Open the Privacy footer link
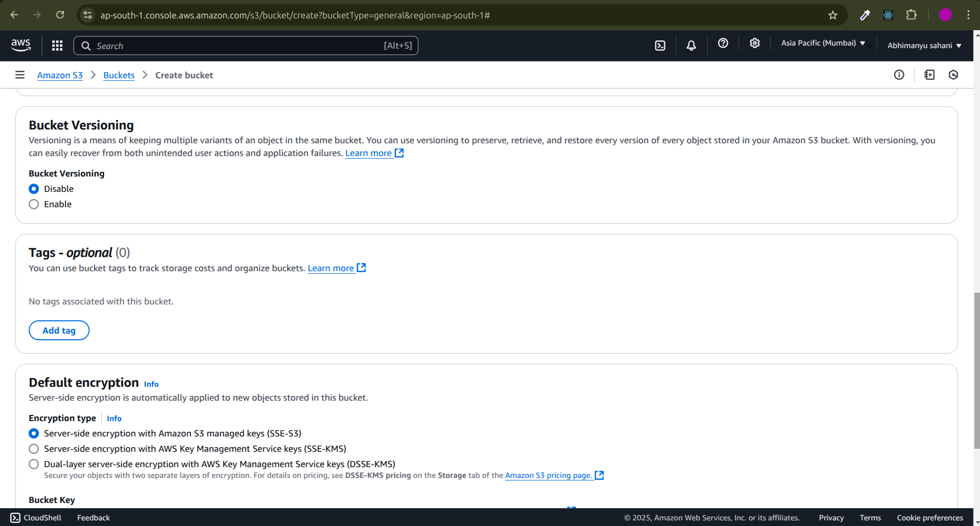 pyautogui.click(x=831, y=518)
